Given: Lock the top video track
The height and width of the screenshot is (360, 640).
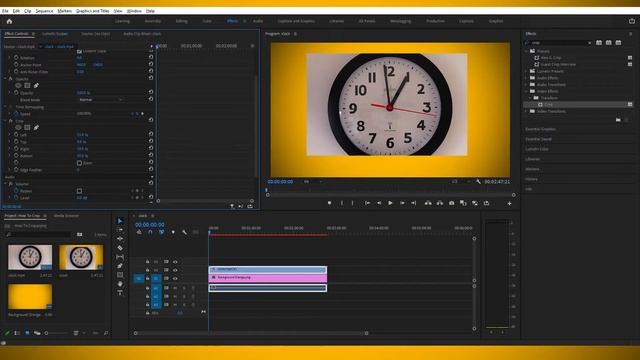Looking at the screenshot, I should pyautogui.click(x=147, y=262).
